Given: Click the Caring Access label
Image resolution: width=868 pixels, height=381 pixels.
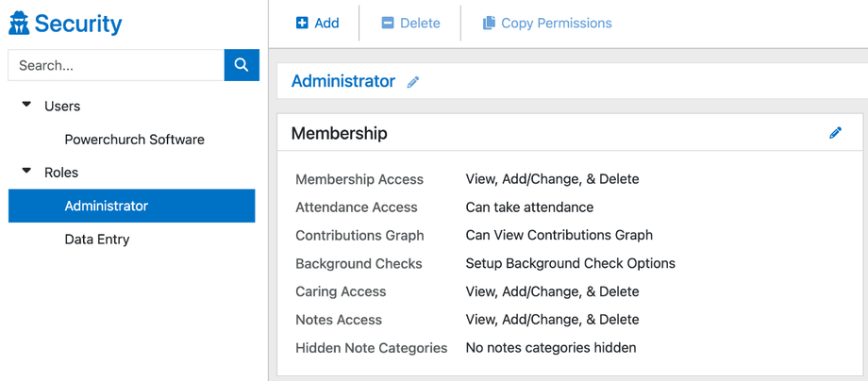Looking at the screenshot, I should pos(341,291).
